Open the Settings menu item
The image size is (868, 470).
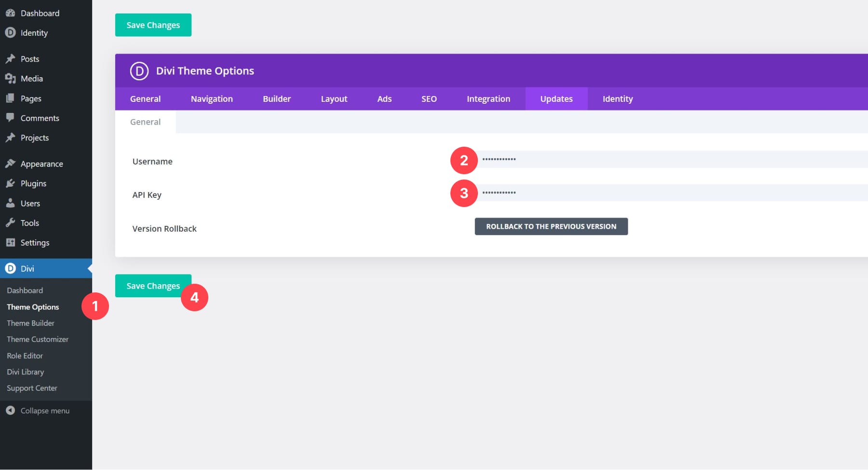[x=35, y=243]
